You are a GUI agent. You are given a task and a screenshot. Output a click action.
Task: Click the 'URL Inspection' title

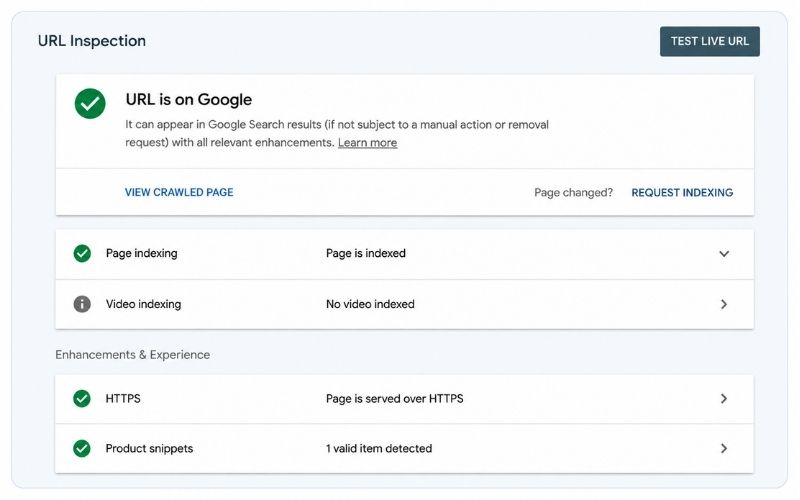point(92,41)
